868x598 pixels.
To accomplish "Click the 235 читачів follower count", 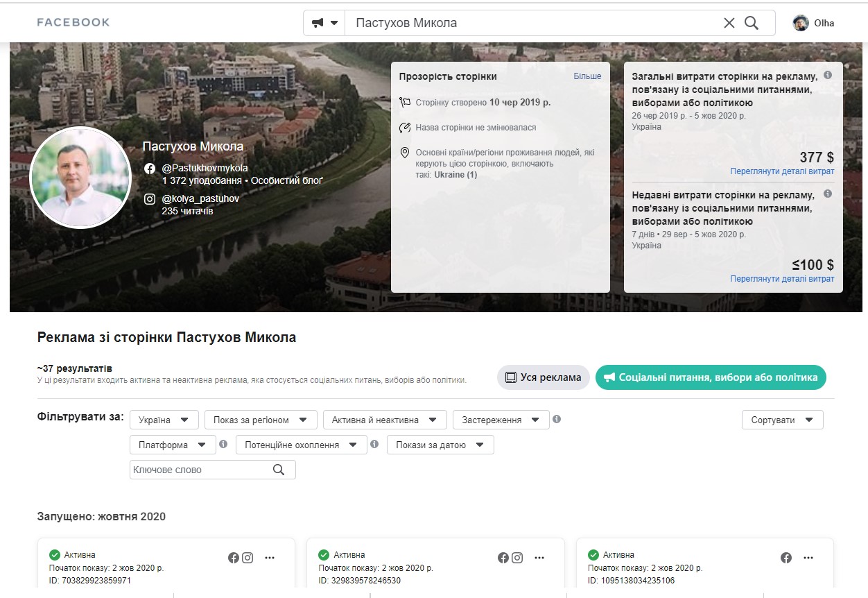I will (x=187, y=211).
